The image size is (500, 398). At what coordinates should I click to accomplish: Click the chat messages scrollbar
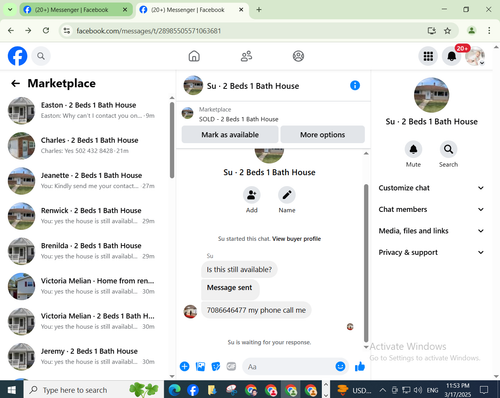366,263
